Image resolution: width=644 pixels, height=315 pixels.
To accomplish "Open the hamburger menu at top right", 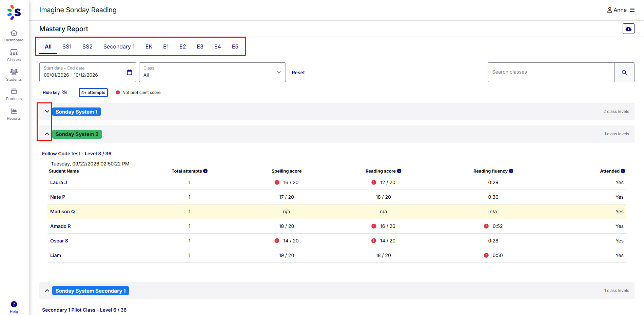I will coord(632,10).
